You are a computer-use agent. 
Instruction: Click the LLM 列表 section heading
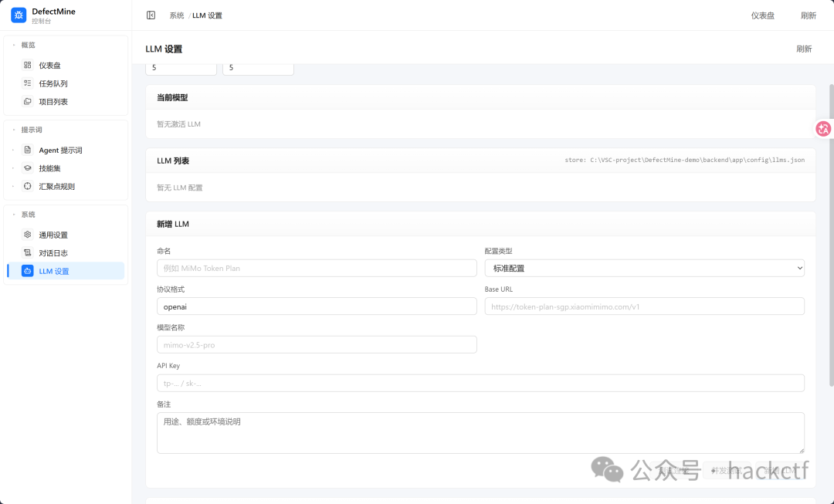click(173, 161)
